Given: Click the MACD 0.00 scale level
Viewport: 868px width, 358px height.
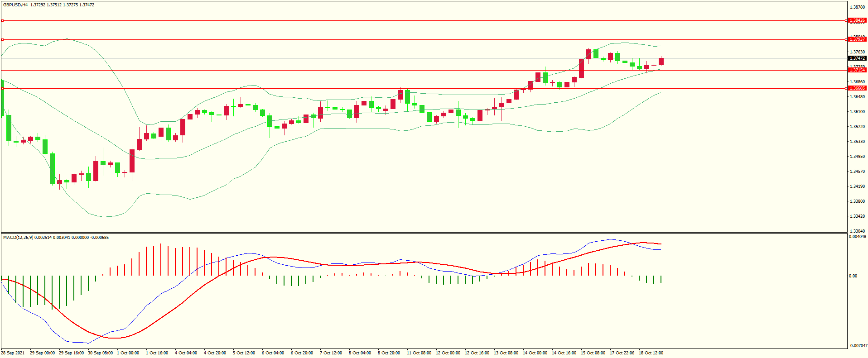Looking at the screenshot, I should click(x=853, y=276).
